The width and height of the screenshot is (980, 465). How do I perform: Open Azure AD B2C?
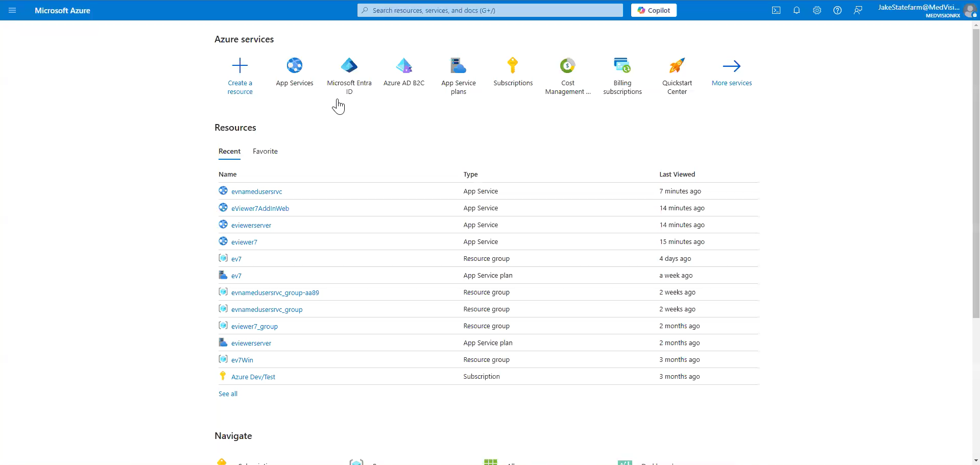403,71
